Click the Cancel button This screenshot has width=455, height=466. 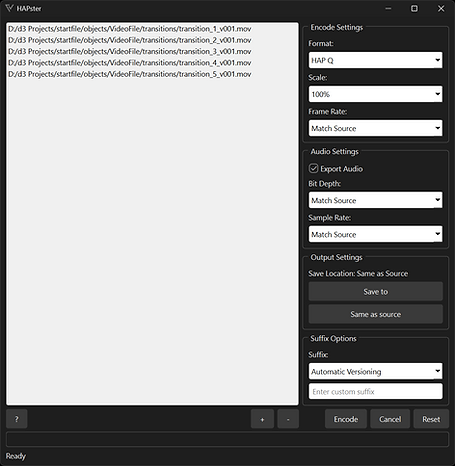coord(390,419)
